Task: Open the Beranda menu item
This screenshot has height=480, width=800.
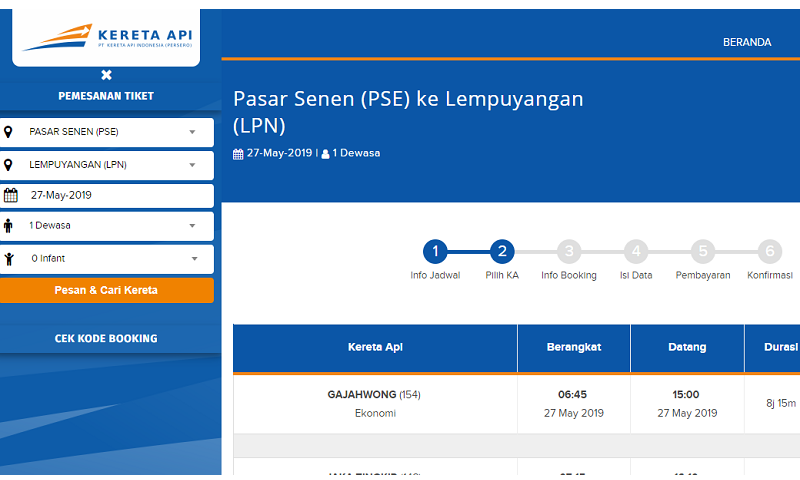Action: (x=746, y=43)
